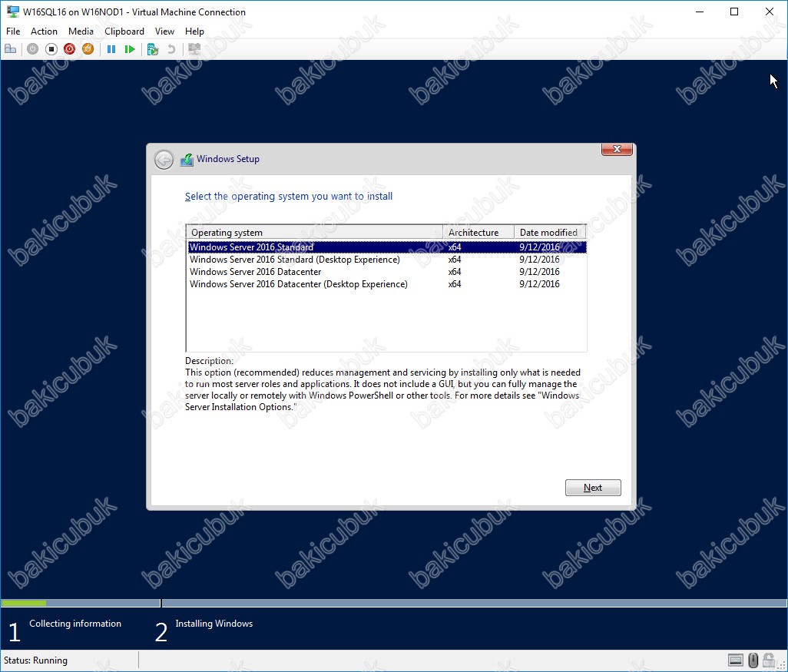Click the 'Select the operating system' heading
The height and width of the screenshot is (672, 788).
tap(289, 196)
